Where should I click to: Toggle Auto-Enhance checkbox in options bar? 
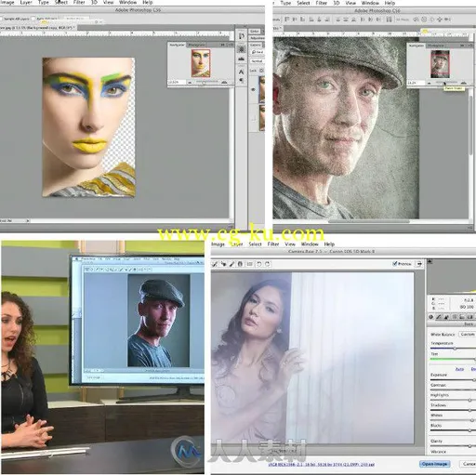pyautogui.click(x=33, y=19)
